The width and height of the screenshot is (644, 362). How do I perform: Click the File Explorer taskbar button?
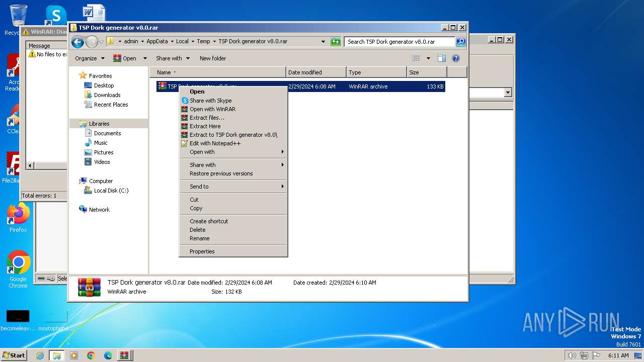(56, 355)
